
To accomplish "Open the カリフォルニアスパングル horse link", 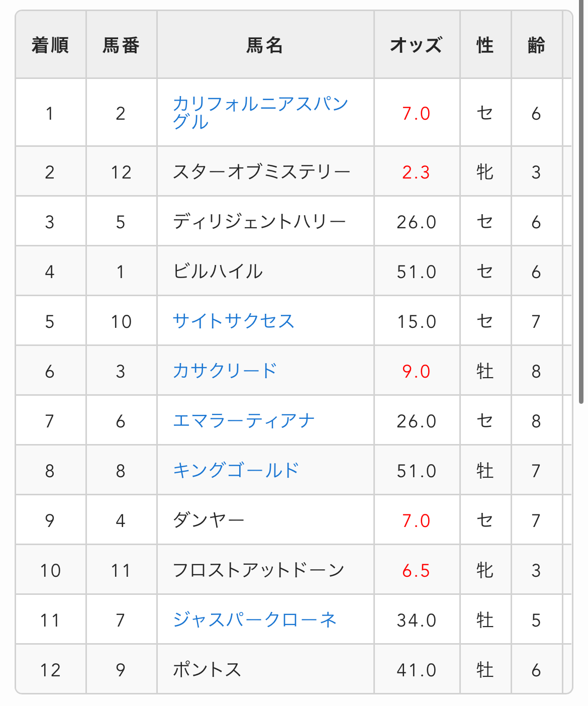I will click(260, 113).
